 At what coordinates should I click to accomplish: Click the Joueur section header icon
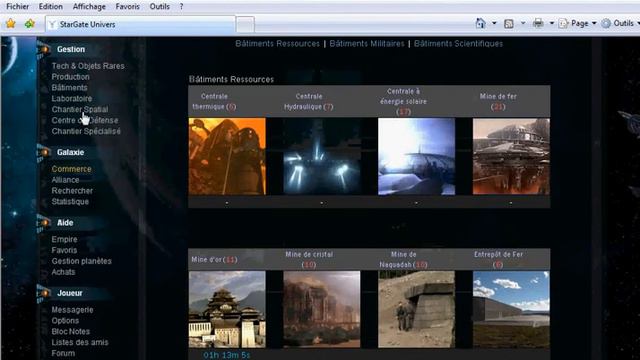click(44, 293)
